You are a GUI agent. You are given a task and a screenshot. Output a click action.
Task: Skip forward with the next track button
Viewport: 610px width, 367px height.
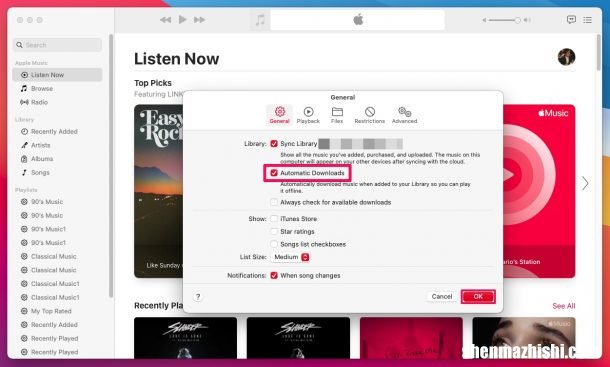(200, 20)
